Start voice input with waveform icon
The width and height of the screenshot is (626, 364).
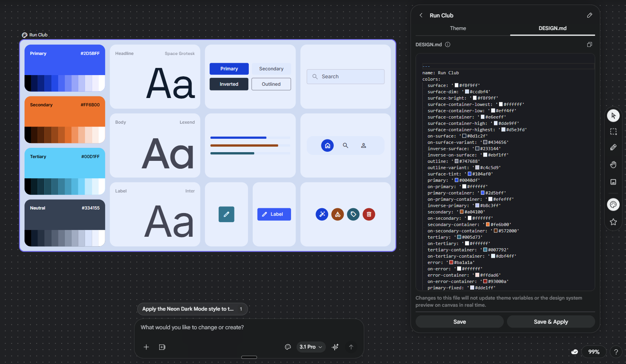tap(335, 347)
